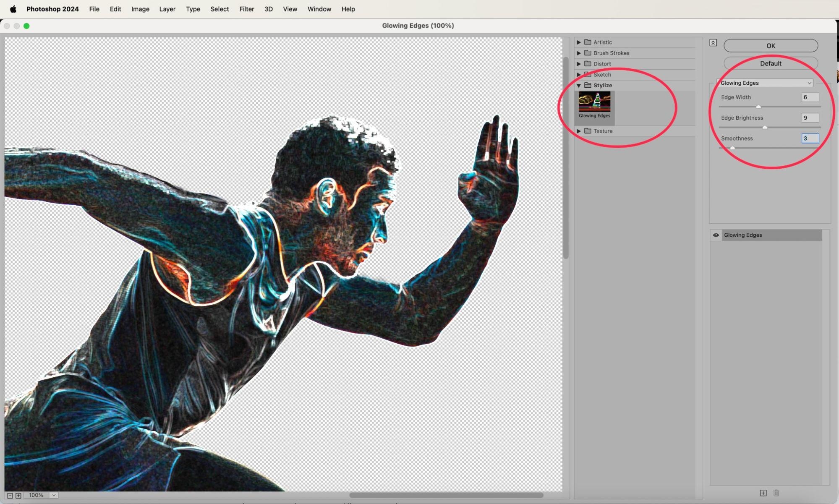Click the zoom in plus icon
Screen dimensions: 839x504
18,495
